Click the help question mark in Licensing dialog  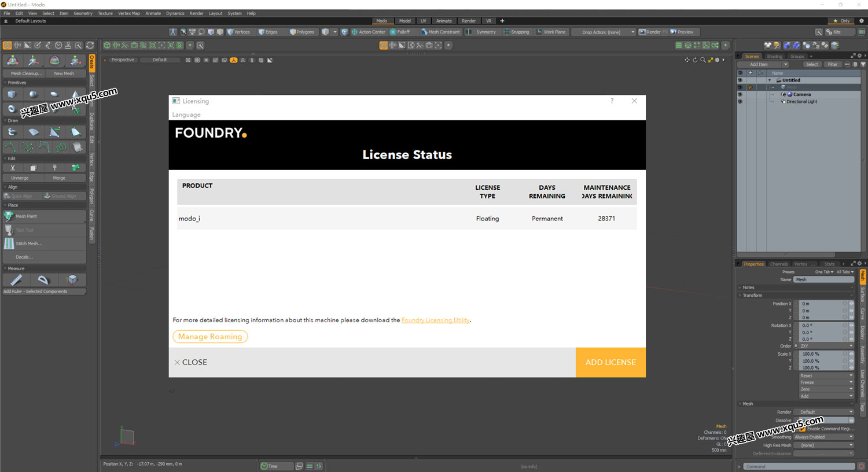[612, 101]
